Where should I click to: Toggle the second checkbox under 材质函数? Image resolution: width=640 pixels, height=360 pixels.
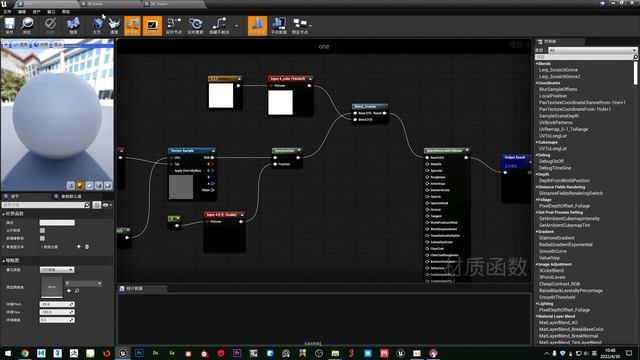coord(42,238)
